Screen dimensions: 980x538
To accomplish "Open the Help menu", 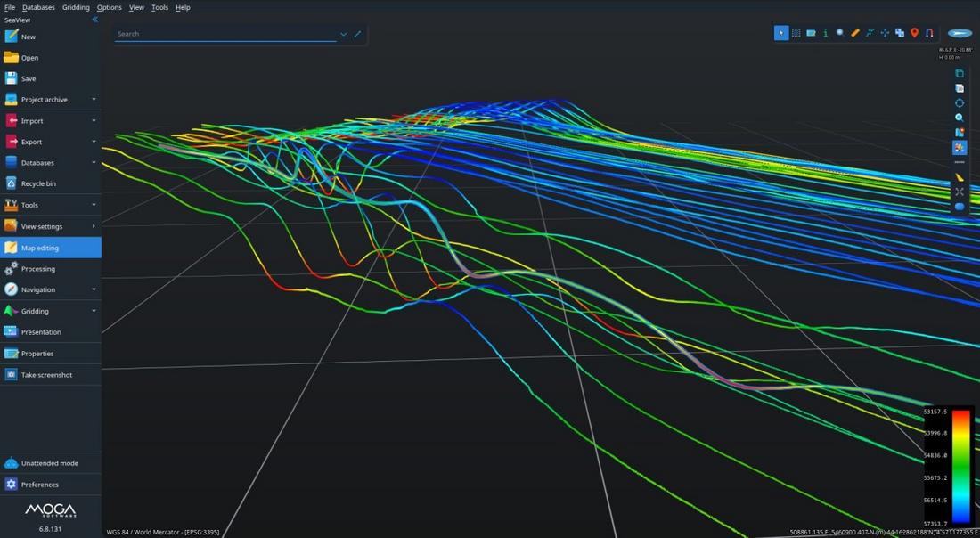I will tap(183, 7).
